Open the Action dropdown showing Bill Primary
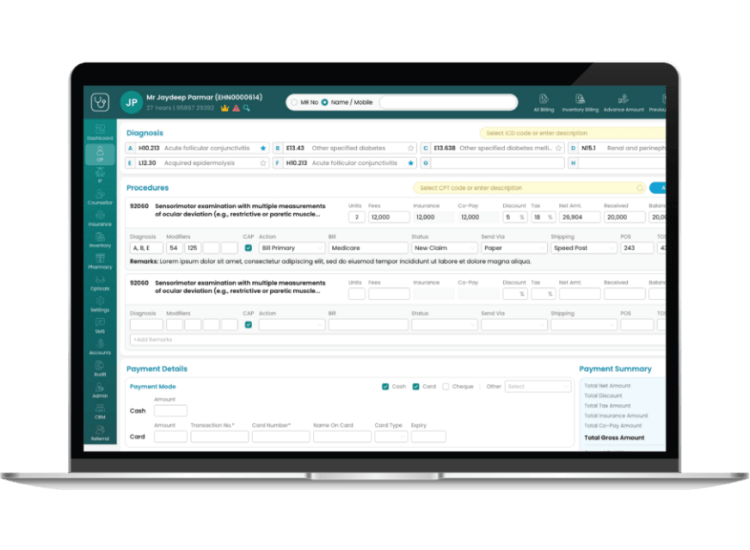This screenshot has width=750, height=550. click(x=290, y=247)
